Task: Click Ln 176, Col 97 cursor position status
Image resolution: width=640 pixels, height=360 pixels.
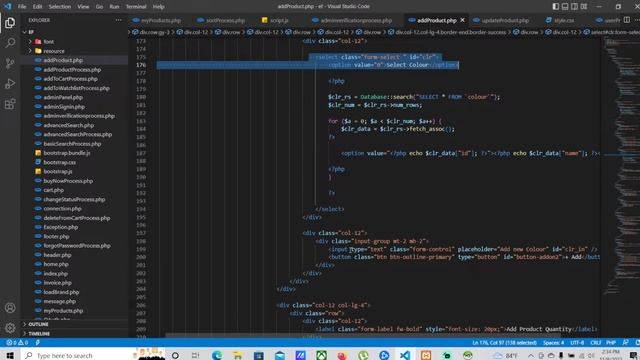Action: pos(504,342)
